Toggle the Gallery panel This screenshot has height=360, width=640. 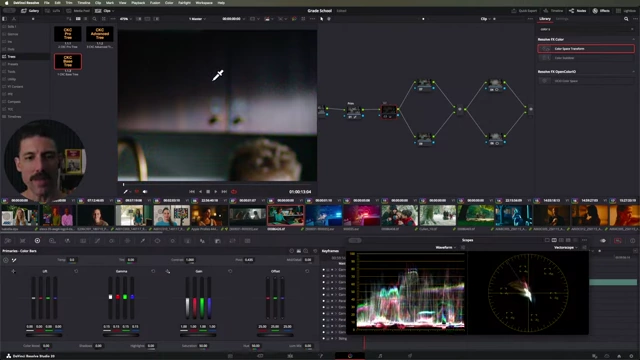pyautogui.click(x=30, y=11)
